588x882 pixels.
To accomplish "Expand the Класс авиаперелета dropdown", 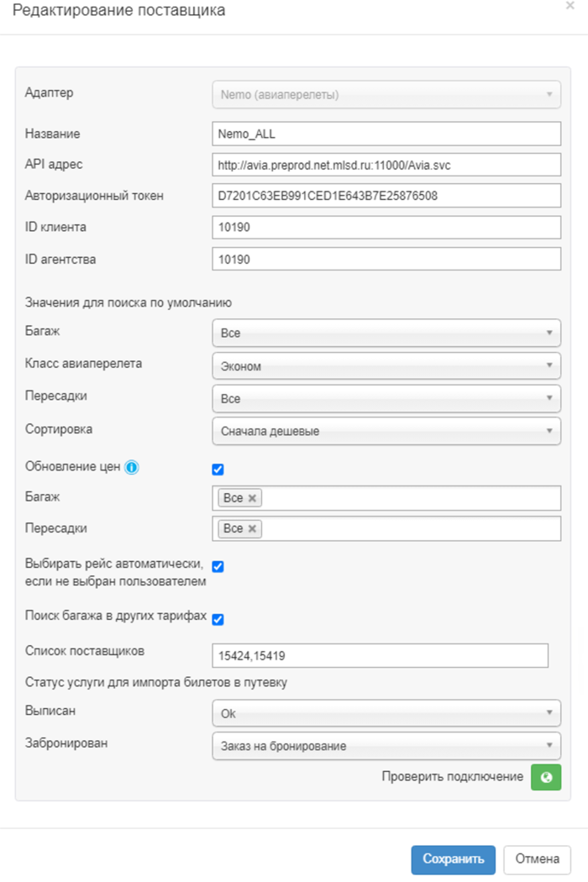I will pos(386,365).
